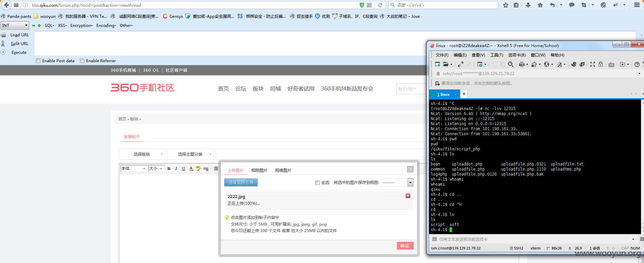
Task: Open the downloads arrow in the Firefox toolbar
Action: tap(528, 5)
